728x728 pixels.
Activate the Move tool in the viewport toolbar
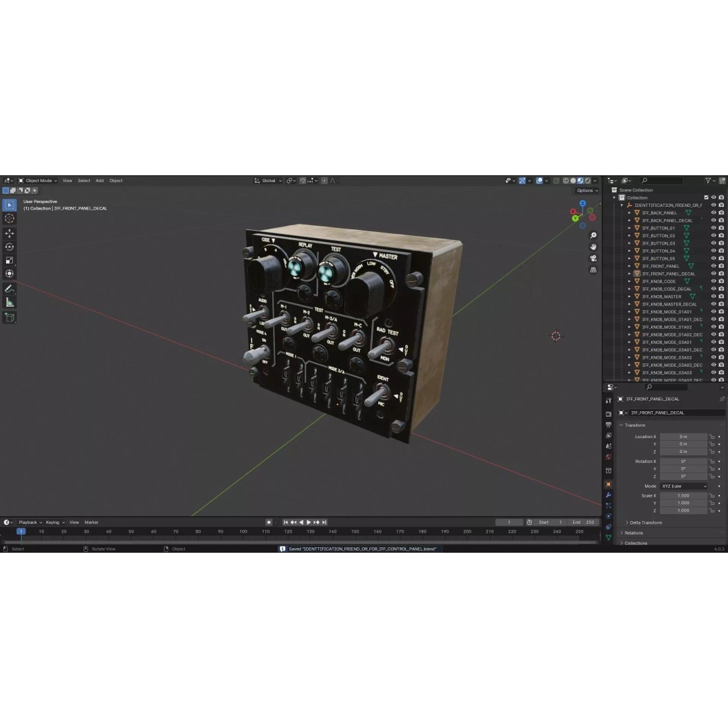coord(9,233)
